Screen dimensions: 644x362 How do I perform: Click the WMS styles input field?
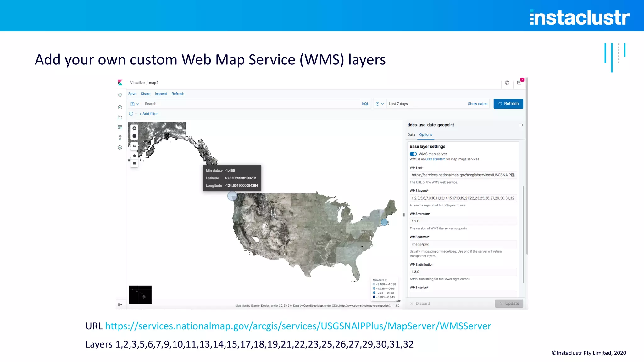[x=463, y=294]
